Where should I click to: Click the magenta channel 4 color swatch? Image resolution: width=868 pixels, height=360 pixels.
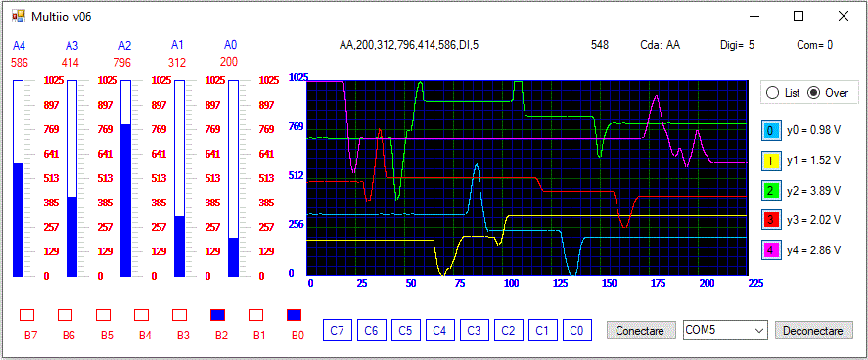770,249
